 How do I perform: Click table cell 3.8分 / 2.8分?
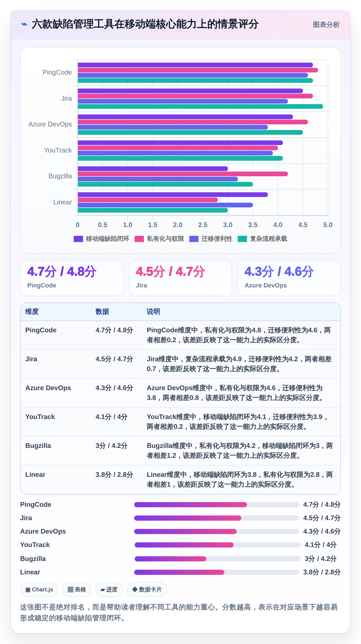click(x=114, y=475)
